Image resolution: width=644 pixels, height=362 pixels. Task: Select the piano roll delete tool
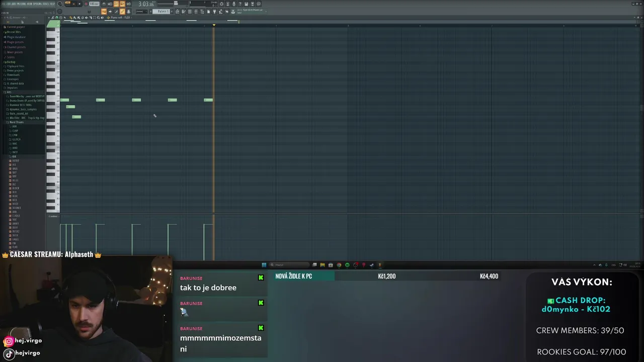[83, 18]
